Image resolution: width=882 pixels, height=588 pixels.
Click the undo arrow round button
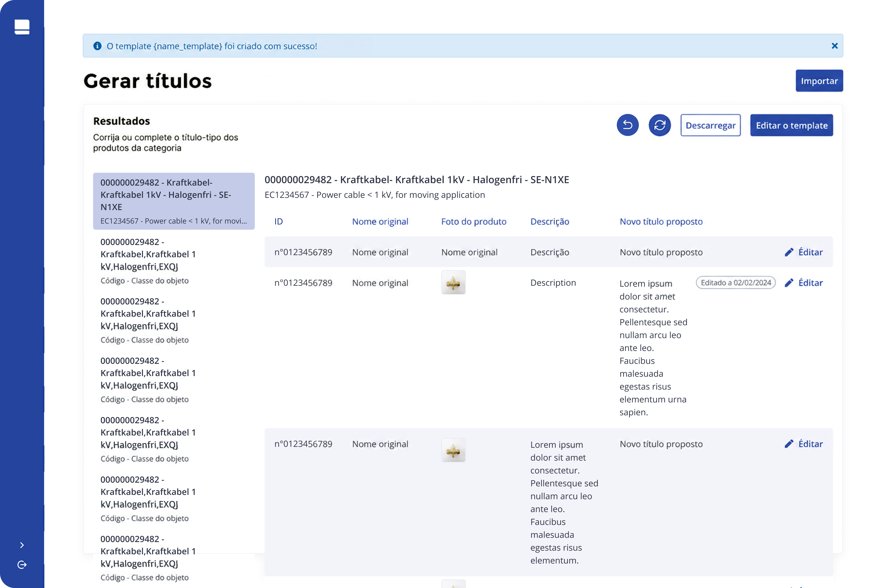(627, 125)
